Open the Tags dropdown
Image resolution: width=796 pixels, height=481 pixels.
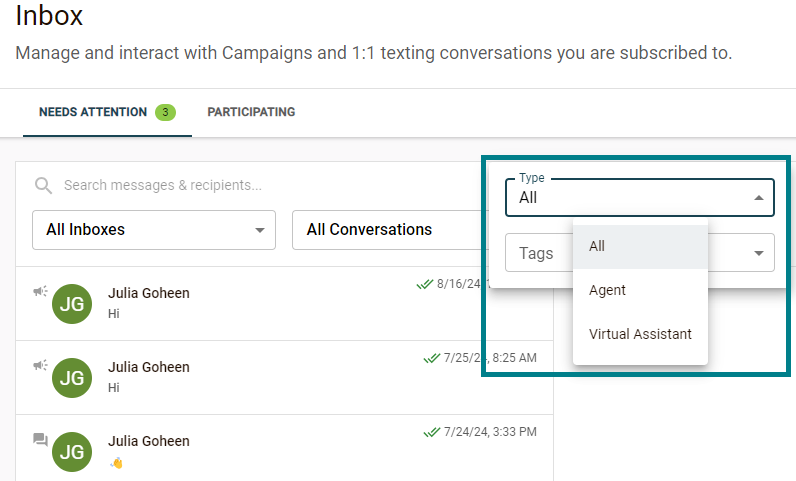(758, 253)
